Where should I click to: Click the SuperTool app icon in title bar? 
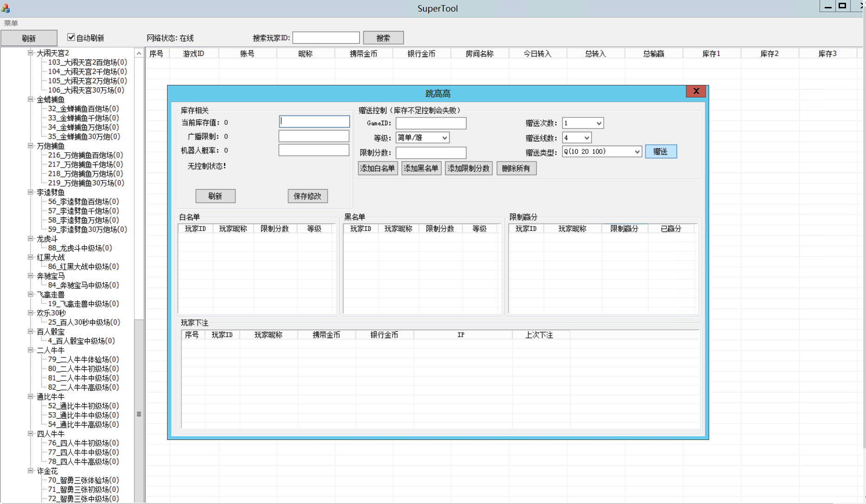coord(5,8)
